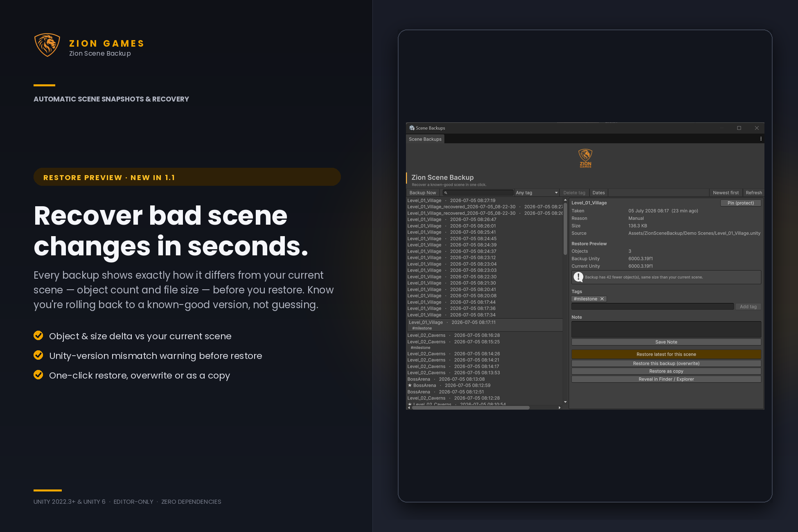The width and height of the screenshot is (798, 532).
Task: Click the backup search input field
Action: point(478,193)
